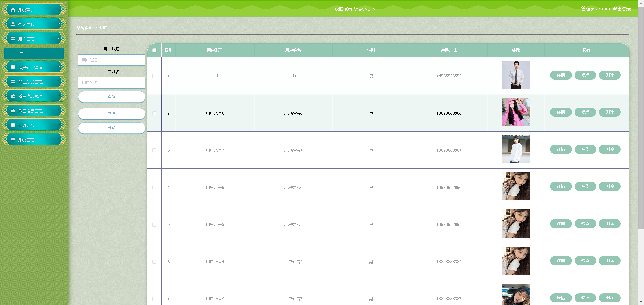Expand the 戏曲分类管理 menu chevron

(59, 81)
